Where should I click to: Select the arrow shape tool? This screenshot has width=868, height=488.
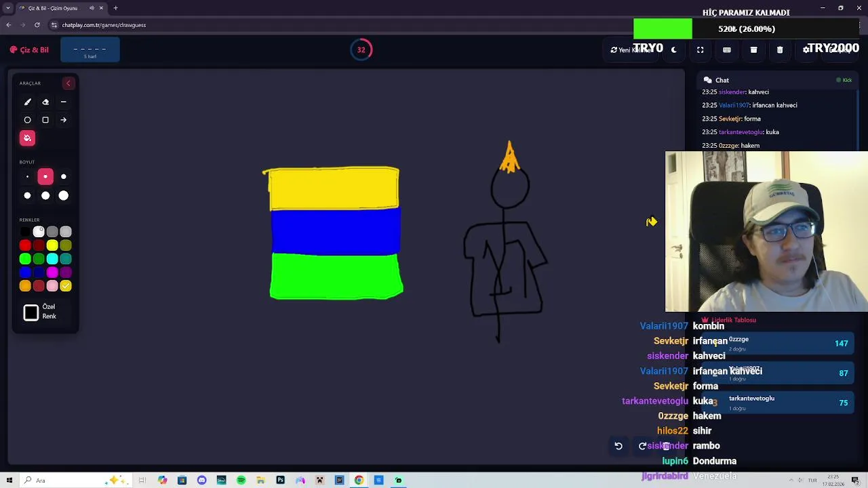[x=63, y=120]
